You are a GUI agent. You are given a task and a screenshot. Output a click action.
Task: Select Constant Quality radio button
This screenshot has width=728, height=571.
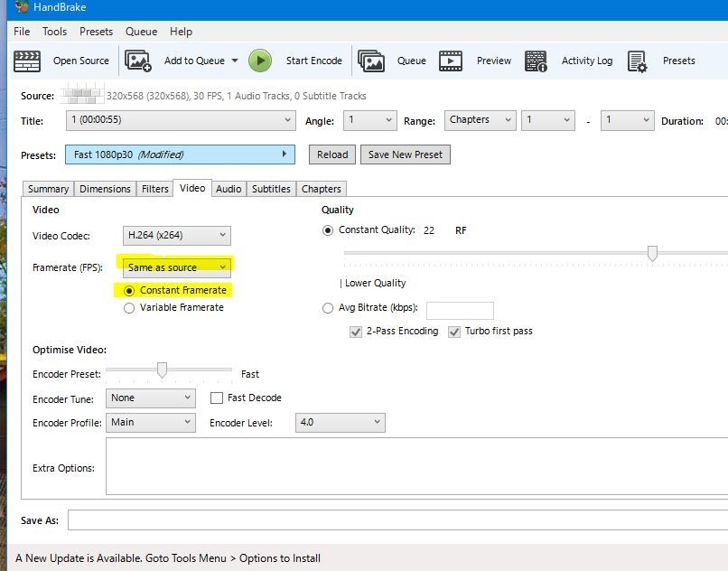[328, 230]
